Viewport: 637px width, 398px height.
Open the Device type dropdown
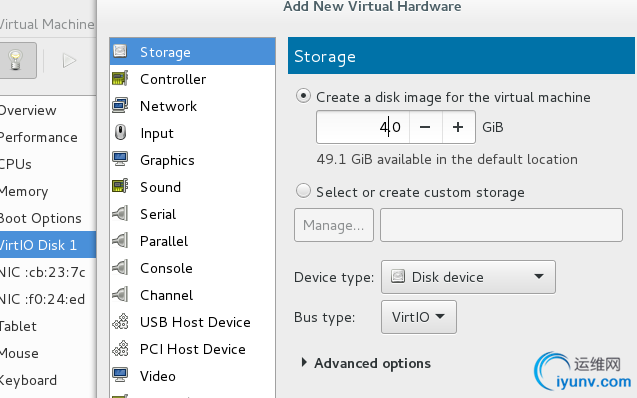tap(468, 277)
